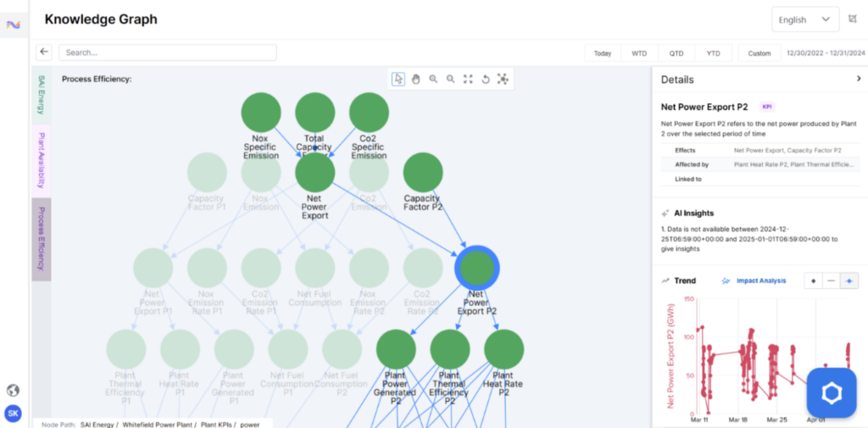Select the Capacity Factor P2 node
This screenshot has width=868, height=428.
tap(423, 173)
